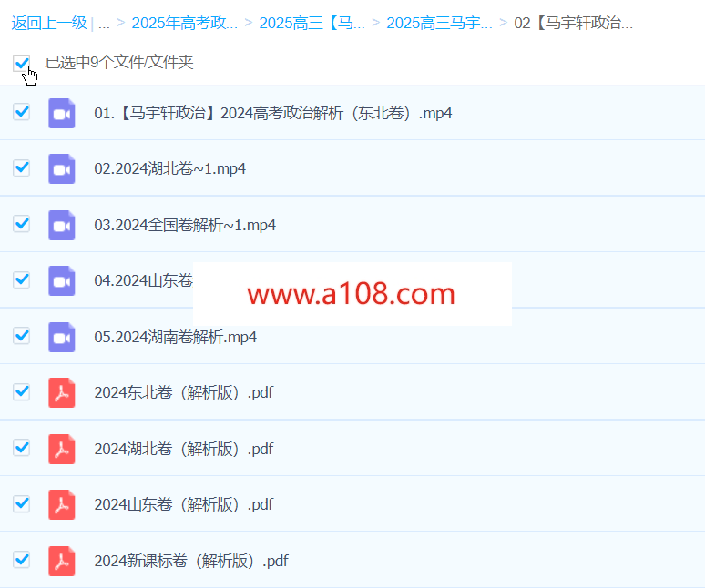
Task: Open file 01.【马宇轩政治】2024高考政治解析（东北卷）.mp4
Action: click(273, 113)
